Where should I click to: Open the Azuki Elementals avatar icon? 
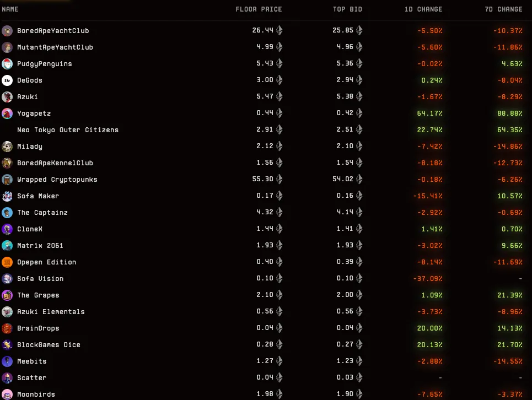click(7, 312)
